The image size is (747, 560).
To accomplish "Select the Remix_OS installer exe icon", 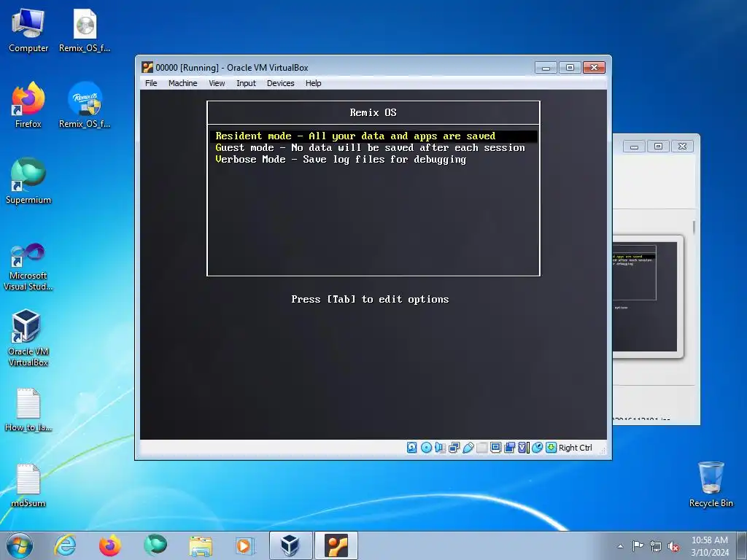I will coord(85,105).
